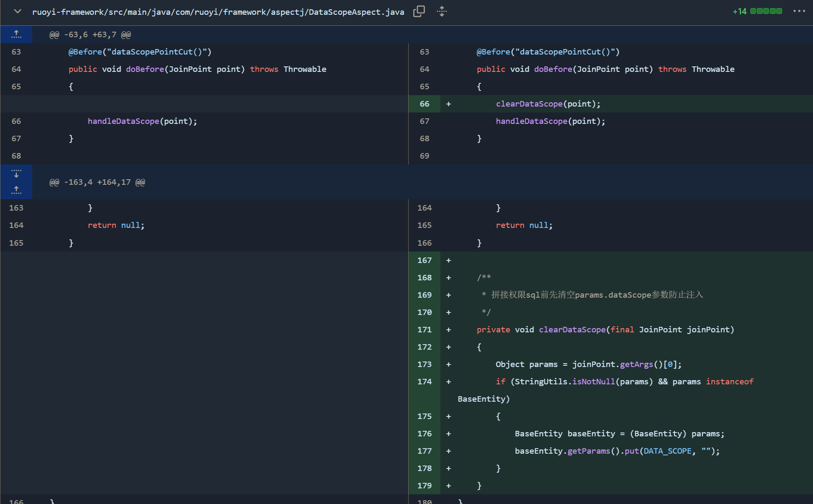Image resolution: width=813 pixels, height=504 pixels.
Task: Select right-side line number 69
Action: (x=424, y=156)
